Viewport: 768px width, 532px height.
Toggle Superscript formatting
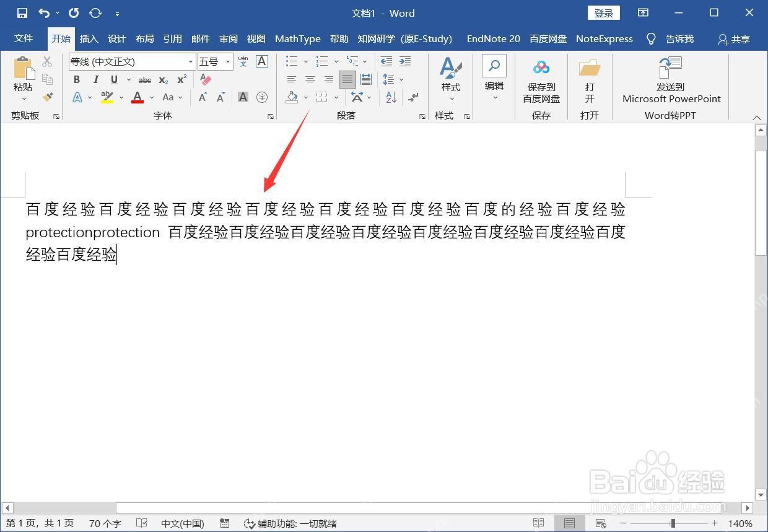(x=181, y=80)
